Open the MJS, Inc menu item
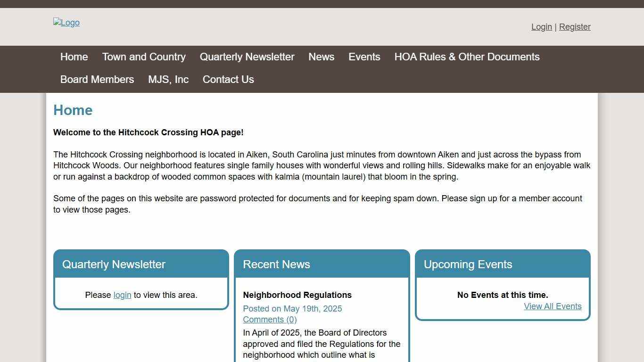 [168, 80]
